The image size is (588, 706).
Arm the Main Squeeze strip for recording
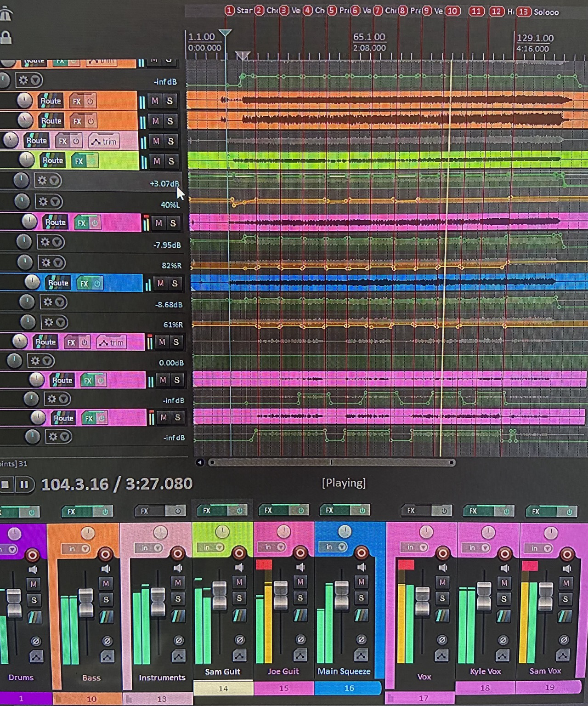(361, 552)
